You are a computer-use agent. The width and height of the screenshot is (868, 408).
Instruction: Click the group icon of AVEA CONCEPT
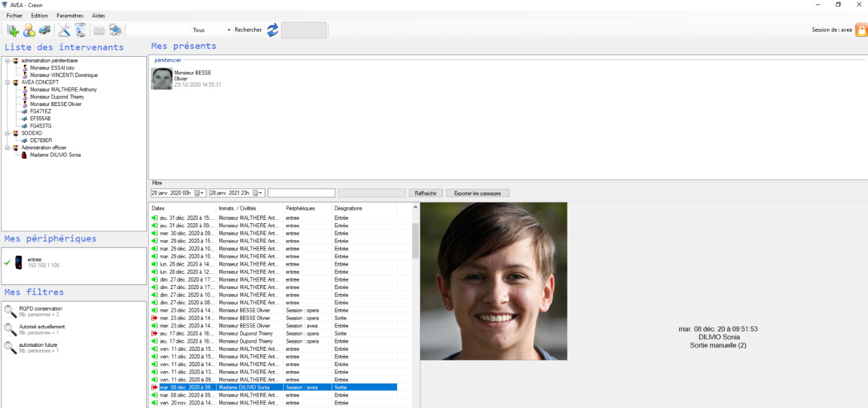[16, 82]
